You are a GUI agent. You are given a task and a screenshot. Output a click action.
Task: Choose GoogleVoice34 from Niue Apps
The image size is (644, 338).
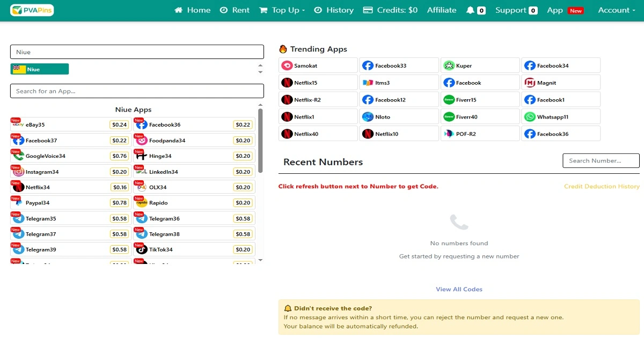[70, 156]
